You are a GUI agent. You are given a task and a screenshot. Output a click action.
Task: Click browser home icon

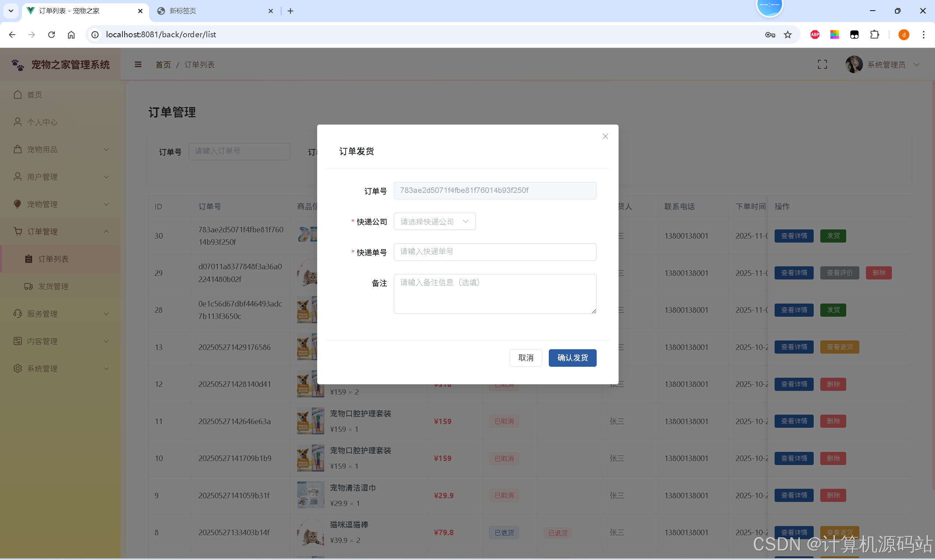pos(71,35)
